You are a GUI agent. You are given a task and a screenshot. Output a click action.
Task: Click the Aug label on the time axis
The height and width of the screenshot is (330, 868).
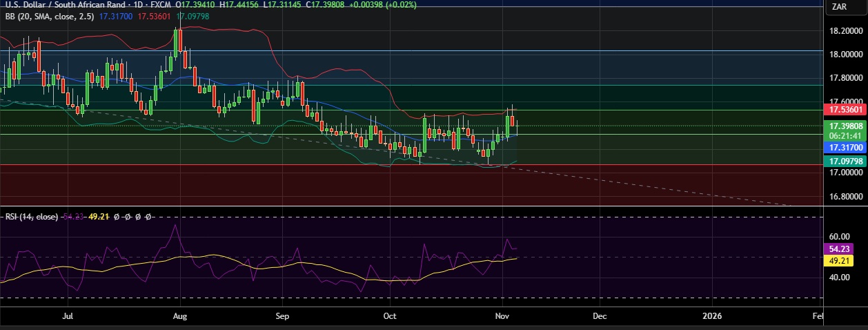pos(179,316)
